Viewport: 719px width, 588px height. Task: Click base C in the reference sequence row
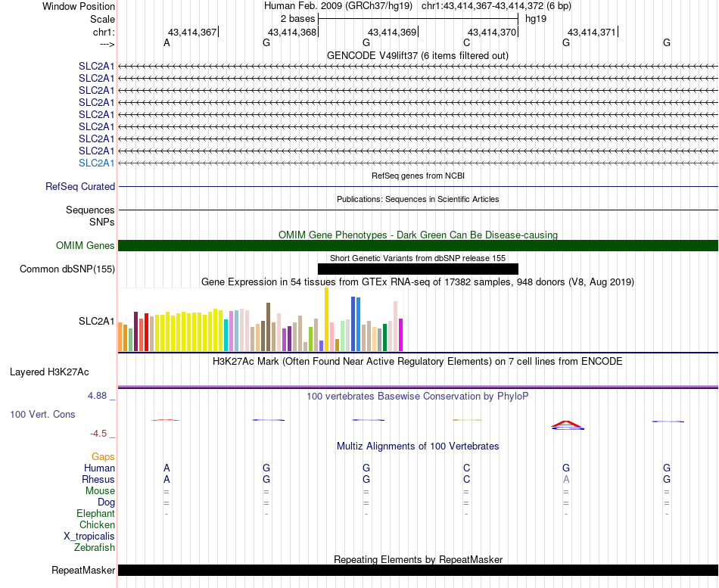point(466,42)
